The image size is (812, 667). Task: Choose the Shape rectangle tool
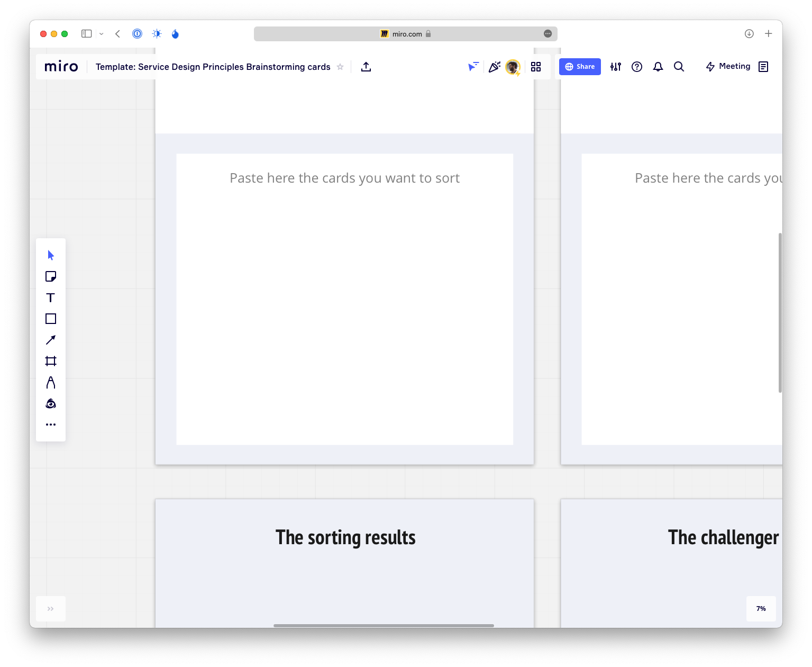[51, 319]
